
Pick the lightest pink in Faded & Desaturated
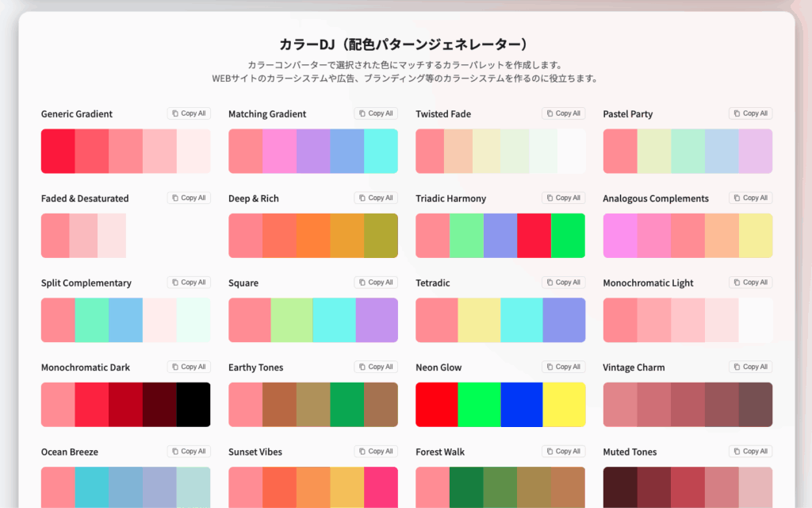pyautogui.click(x=112, y=235)
